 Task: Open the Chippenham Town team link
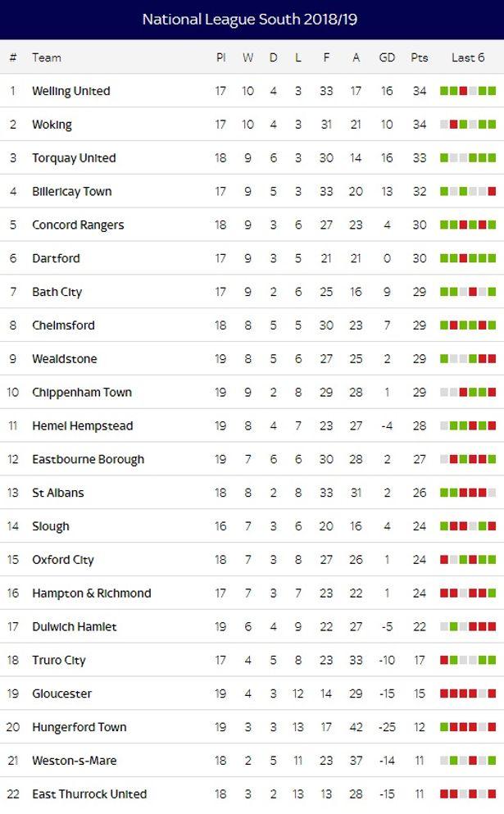tap(81, 392)
